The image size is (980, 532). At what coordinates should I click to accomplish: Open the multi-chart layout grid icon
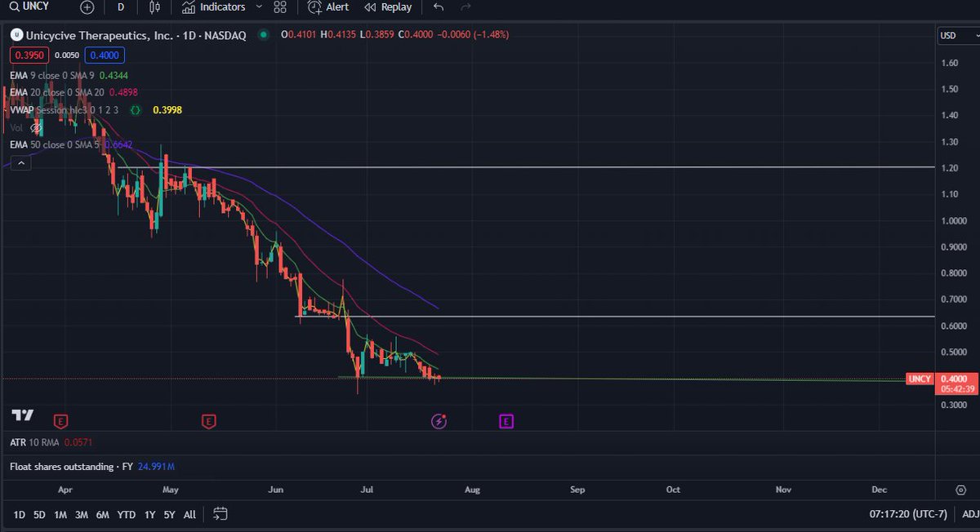tap(280, 7)
